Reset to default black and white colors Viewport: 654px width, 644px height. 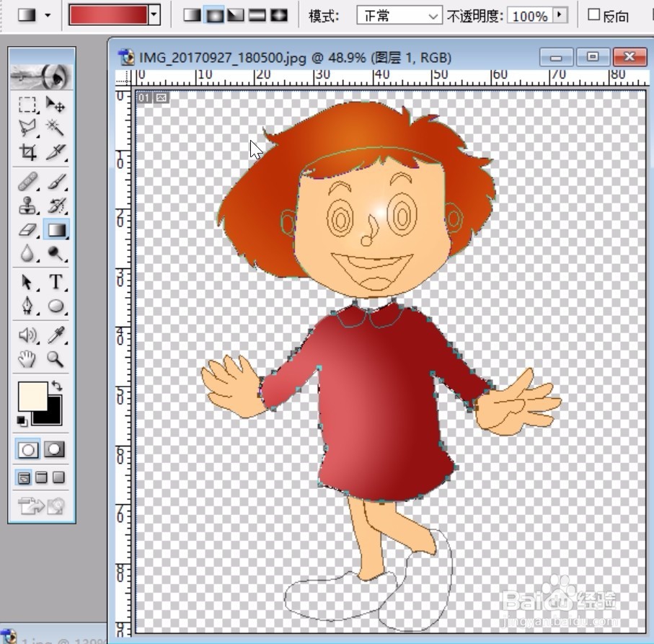[22, 421]
